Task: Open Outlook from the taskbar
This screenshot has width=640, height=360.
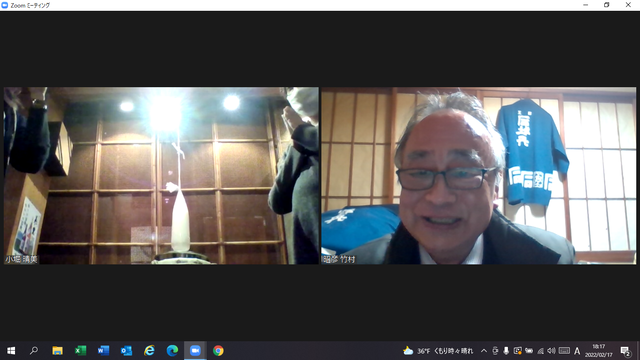Action: tap(127, 351)
